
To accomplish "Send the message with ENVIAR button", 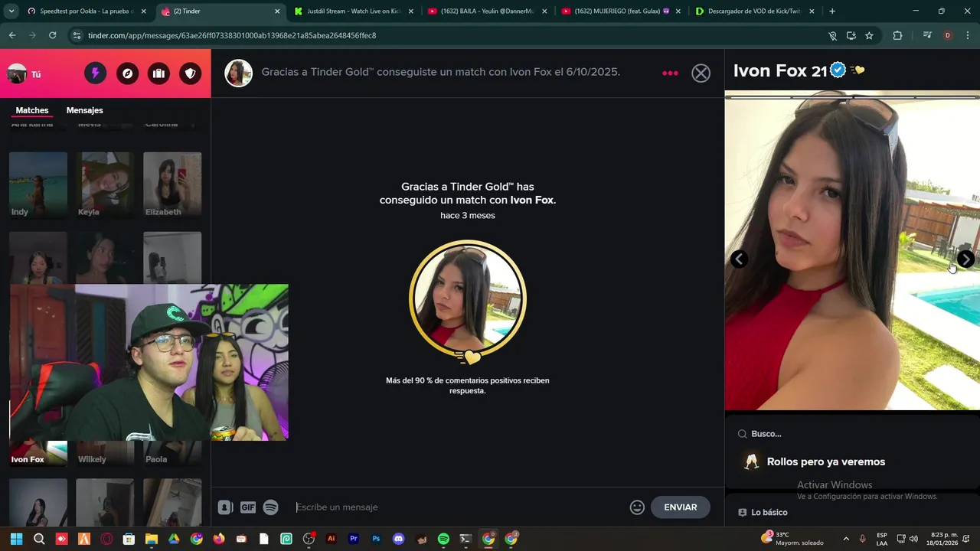I will tap(680, 507).
